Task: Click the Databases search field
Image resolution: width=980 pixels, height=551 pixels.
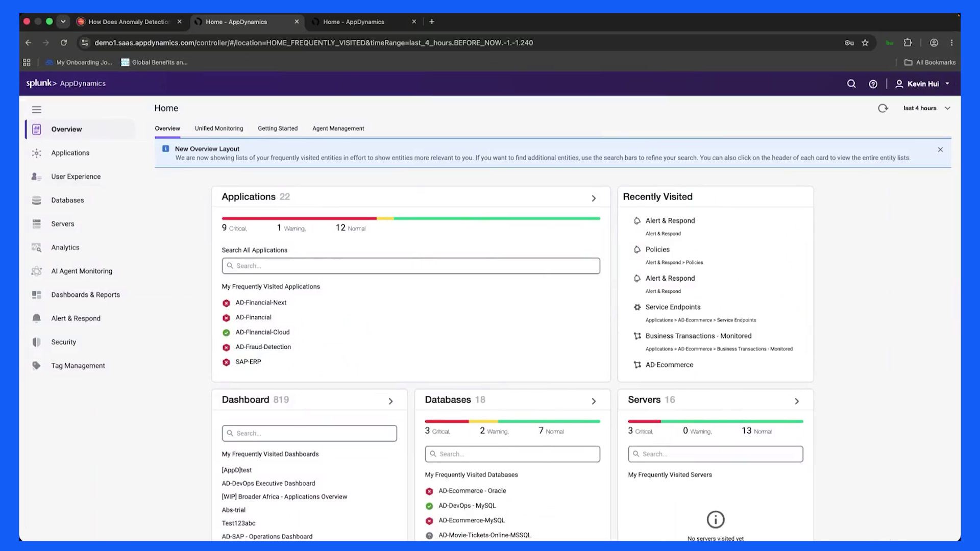Action: pyautogui.click(x=512, y=454)
